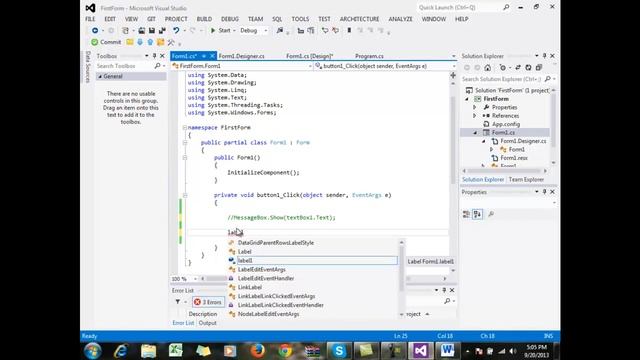Open Google Chrome from the taskbar
640x360 pixels.
pyautogui.click(x=285, y=351)
